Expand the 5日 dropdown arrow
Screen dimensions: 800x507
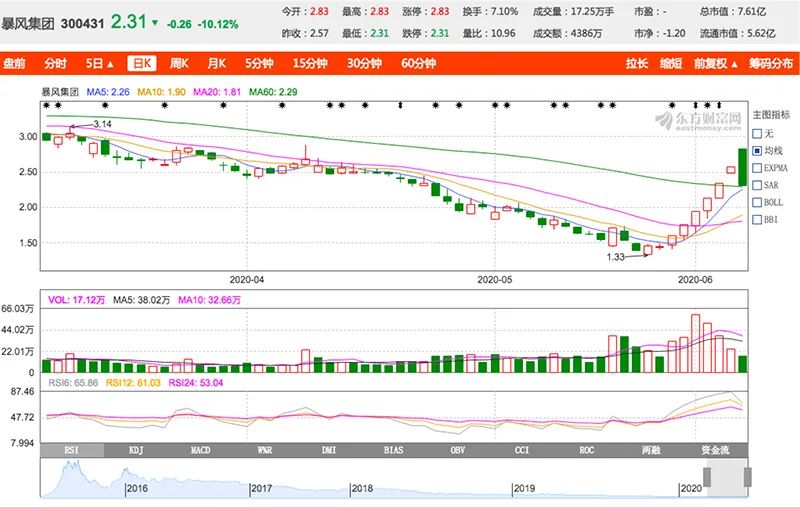coord(111,64)
